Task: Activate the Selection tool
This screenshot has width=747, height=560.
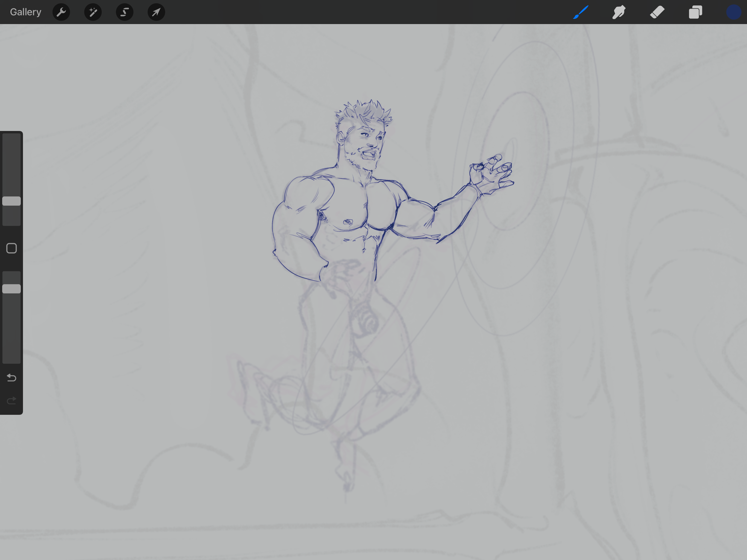Action: pos(125,12)
